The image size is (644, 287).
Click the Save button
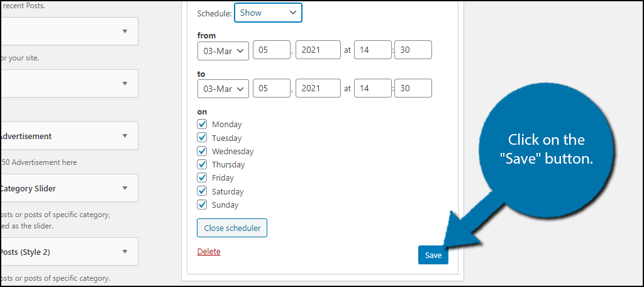pos(433,256)
